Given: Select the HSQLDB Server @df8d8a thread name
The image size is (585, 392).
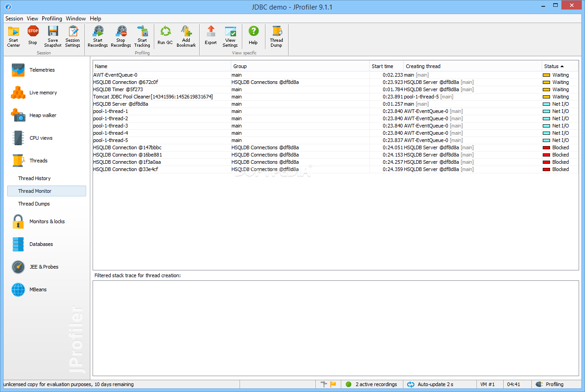Looking at the screenshot, I should pos(121,104).
